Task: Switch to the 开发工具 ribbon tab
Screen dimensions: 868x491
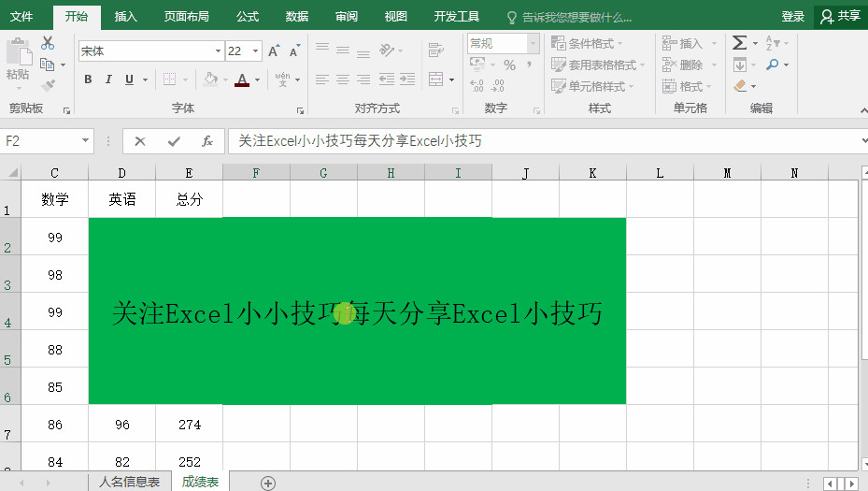Action: pos(457,17)
